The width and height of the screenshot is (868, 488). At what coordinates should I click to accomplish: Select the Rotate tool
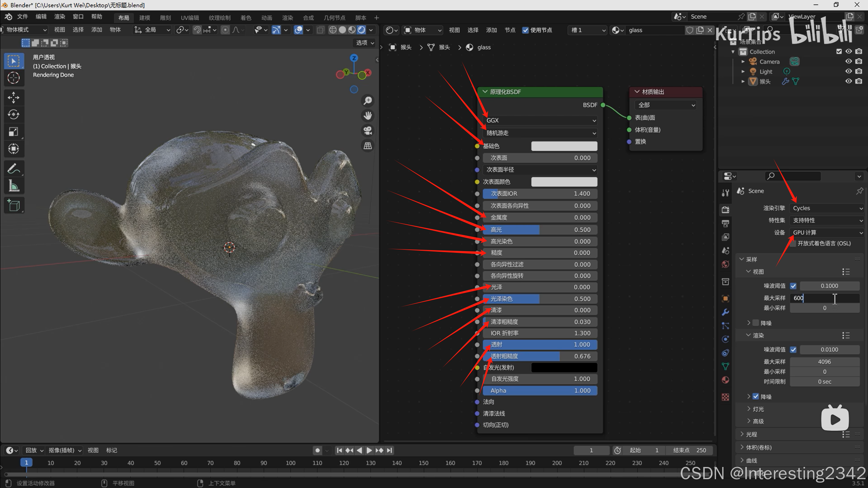coord(14,115)
